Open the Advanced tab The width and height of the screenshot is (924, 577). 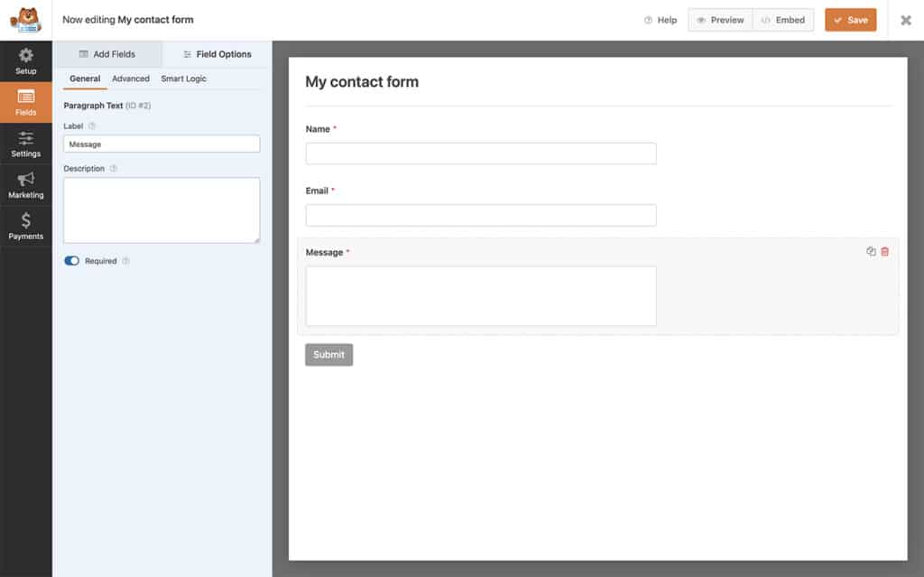pyautogui.click(x=131, y=79)
